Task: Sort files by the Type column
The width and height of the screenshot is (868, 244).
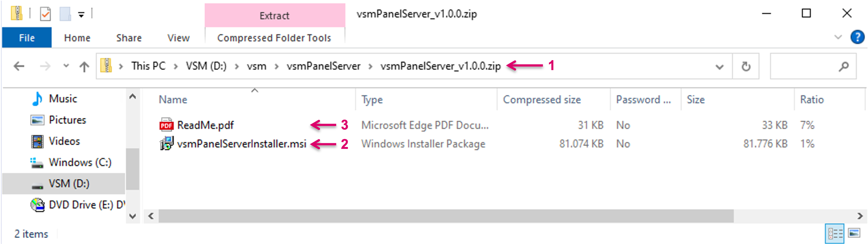Action: click(372, 100)
